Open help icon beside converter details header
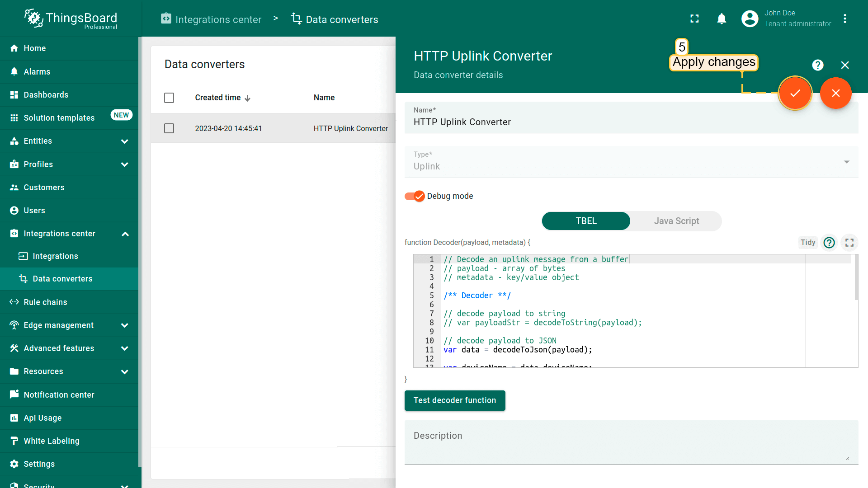This screenshot has width=868, height=488. pos(817,65)
